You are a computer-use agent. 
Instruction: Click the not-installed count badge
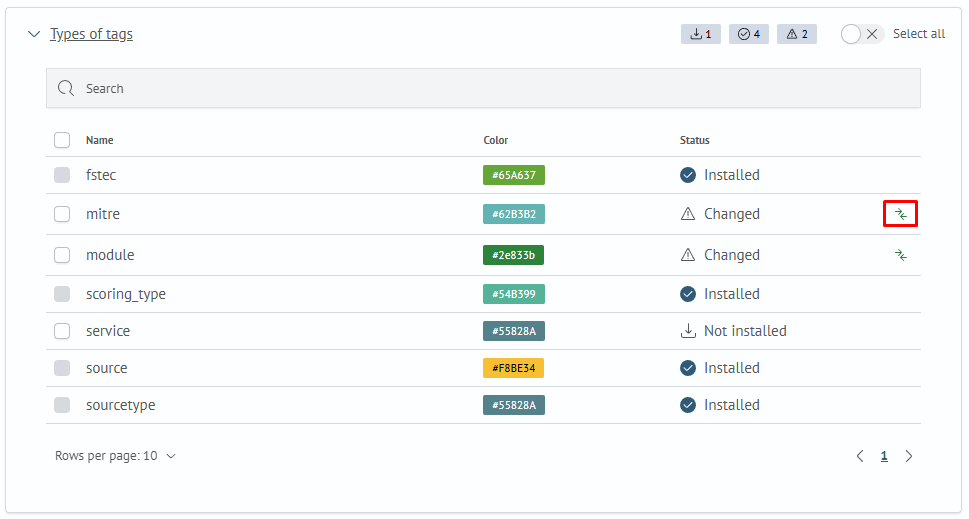click(x=700, y=34)
